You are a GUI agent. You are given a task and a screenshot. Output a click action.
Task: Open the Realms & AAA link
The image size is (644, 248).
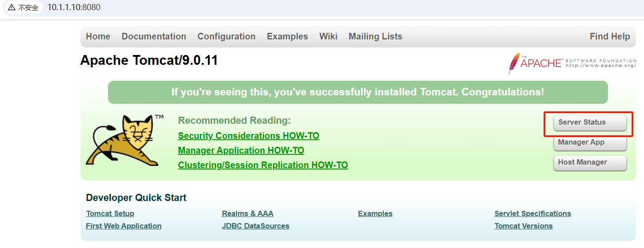(x=248, y=213)
